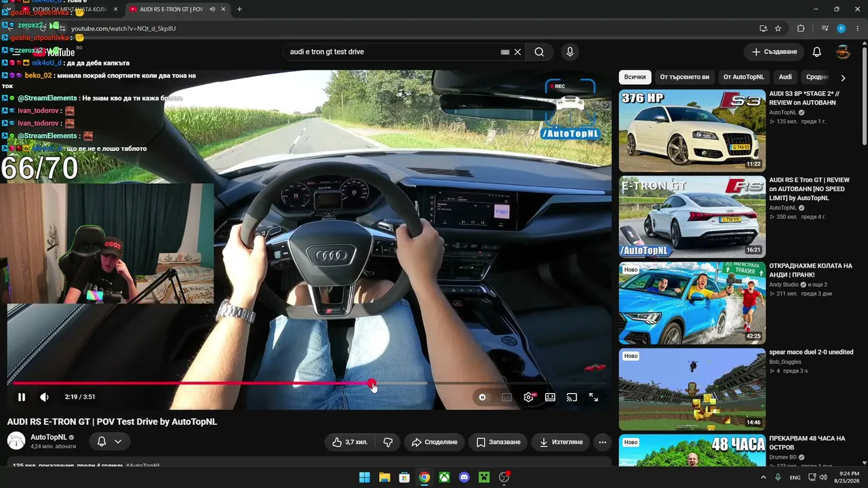Image resolution: width=868 pixels, height=488 pixels.
Task: Open the clock showing 9:24 PM
Action: pyautogui.click(x=847, y=477)
